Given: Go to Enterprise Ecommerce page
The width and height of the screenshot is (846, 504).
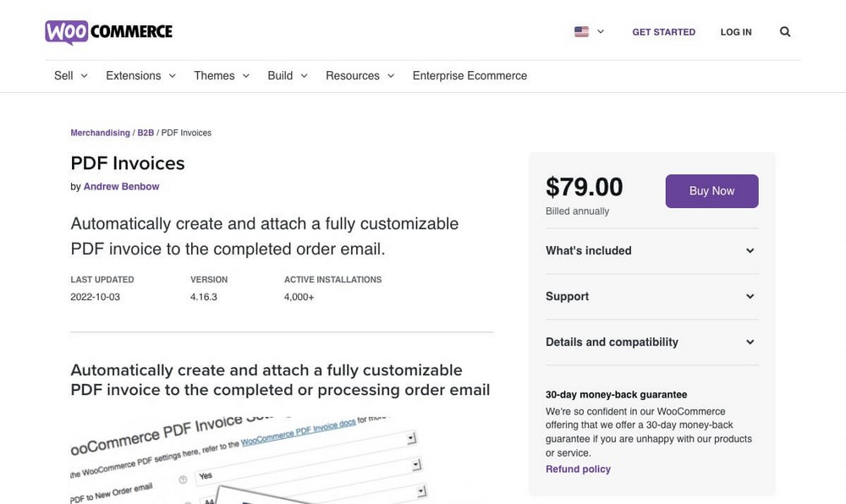Looking at the screenshot, I should [x=470, y=75].
